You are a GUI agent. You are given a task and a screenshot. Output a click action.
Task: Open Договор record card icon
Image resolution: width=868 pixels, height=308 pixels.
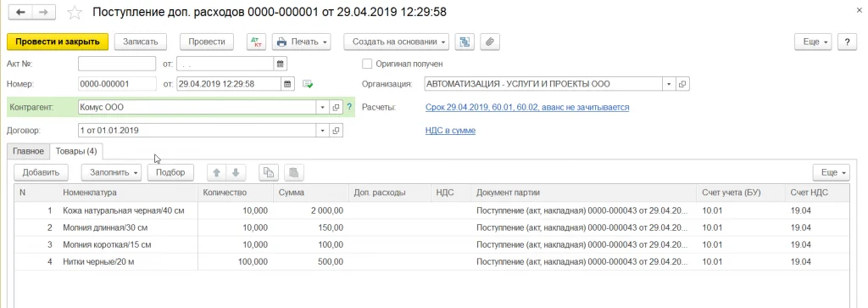click(336, 131)
